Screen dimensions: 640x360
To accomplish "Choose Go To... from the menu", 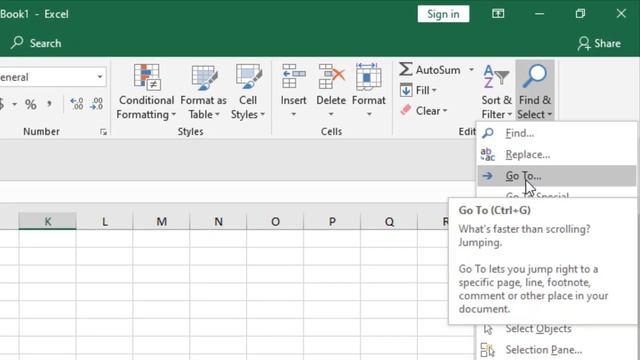I will [x=557, y=176].
